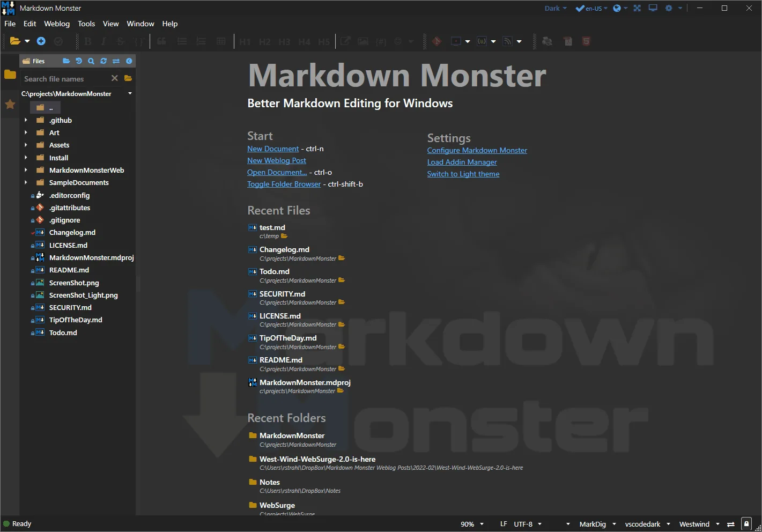Open the Westwind preview theme dropdown
Screen dimensions: 762x532
pyautogui.click(x=699, y=524)
